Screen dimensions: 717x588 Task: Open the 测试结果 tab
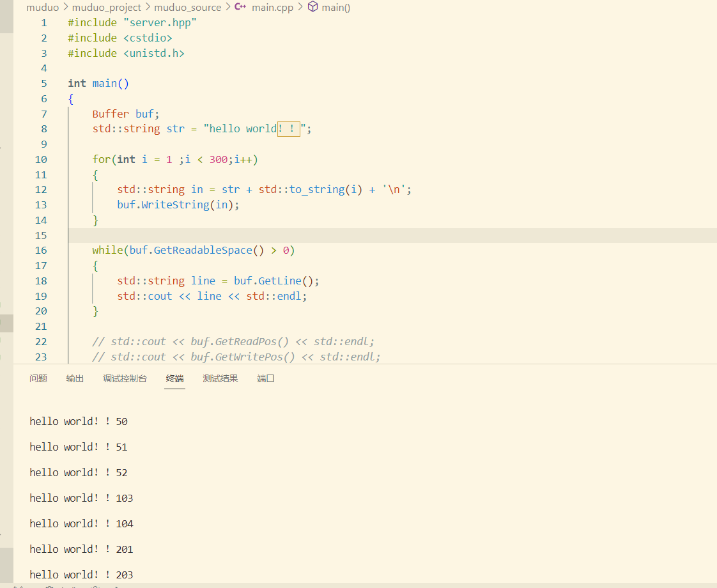pyautogui.click(x=220, y=378)
